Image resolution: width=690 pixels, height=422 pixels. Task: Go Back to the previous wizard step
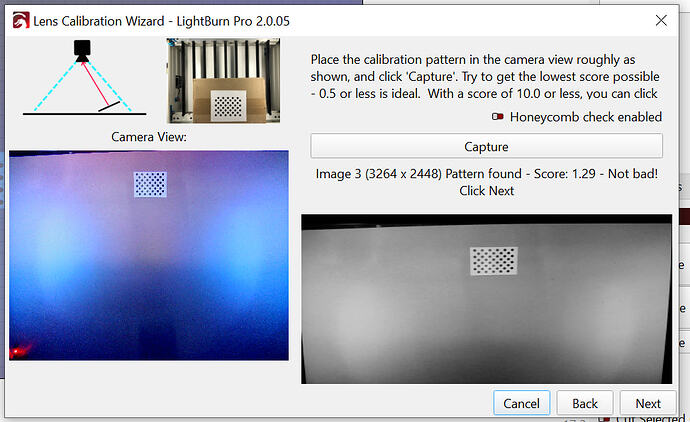tap(585, 403)
